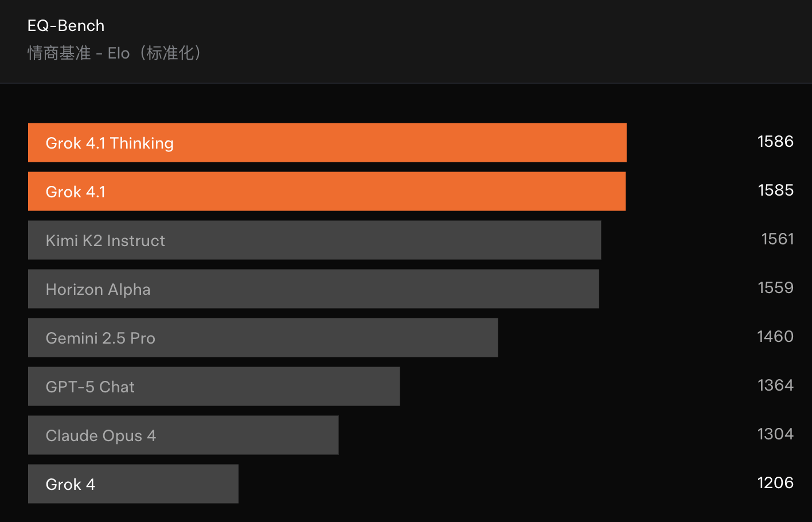Viewport: 812px width, 522px height.
Task: Click the 'Horizon Alpha' label text
Action: point(98,289)
